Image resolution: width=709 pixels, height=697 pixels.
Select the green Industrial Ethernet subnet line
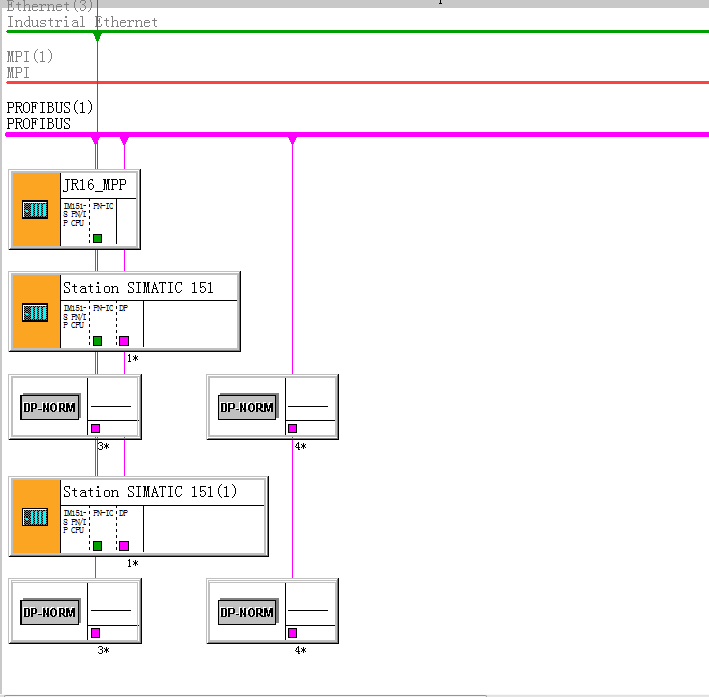tap(400, 31)
